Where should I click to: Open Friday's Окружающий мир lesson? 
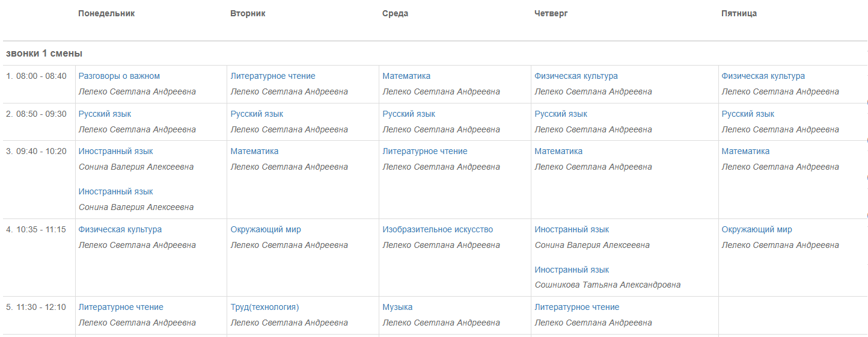click(757, 229)
